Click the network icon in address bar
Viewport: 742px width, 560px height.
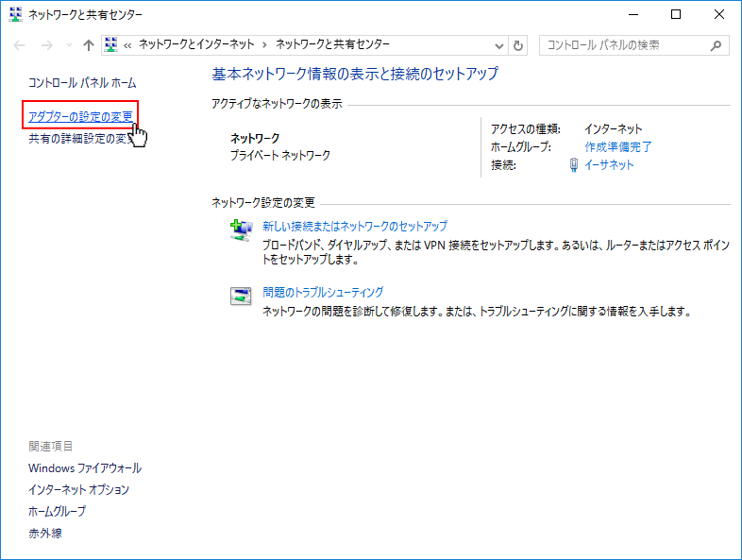pos(111,45)
